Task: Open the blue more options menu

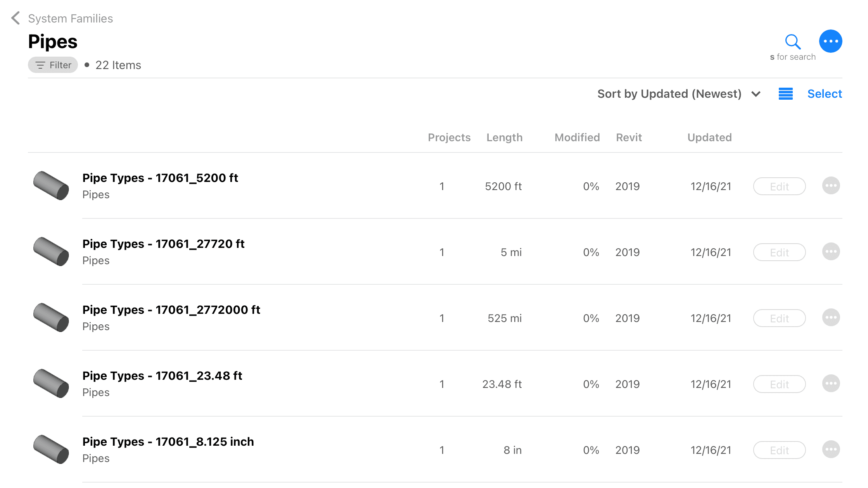Action: click(830, 41)
